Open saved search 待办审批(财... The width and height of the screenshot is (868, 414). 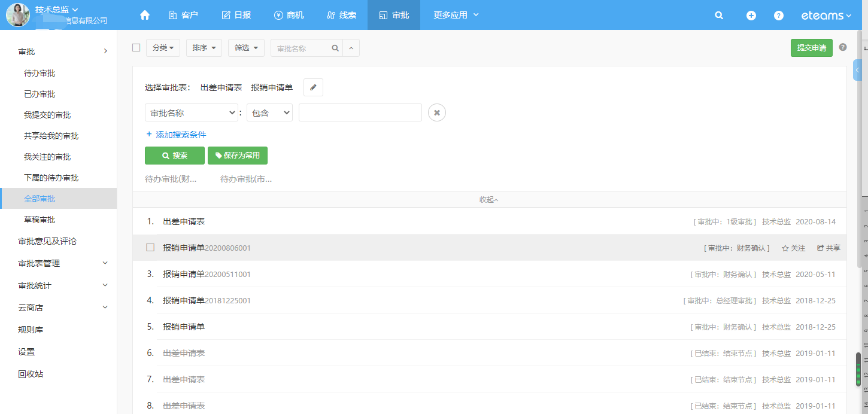tap(171, 179)
